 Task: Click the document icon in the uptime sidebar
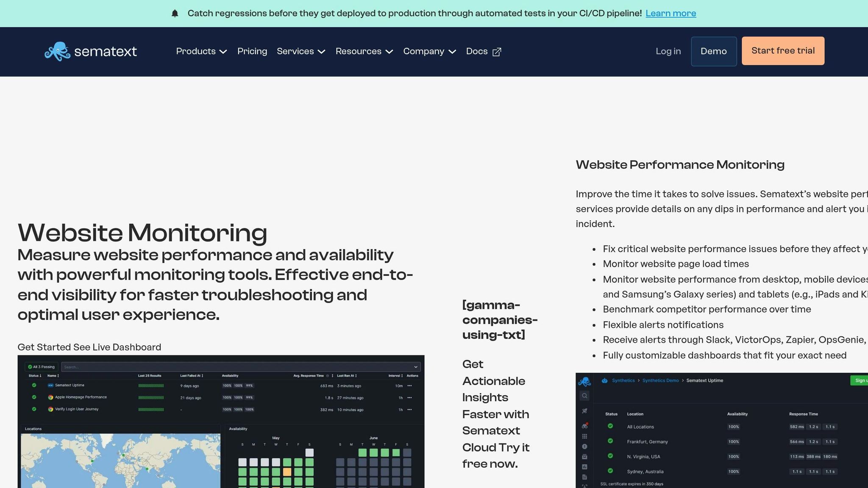(584, 477)
